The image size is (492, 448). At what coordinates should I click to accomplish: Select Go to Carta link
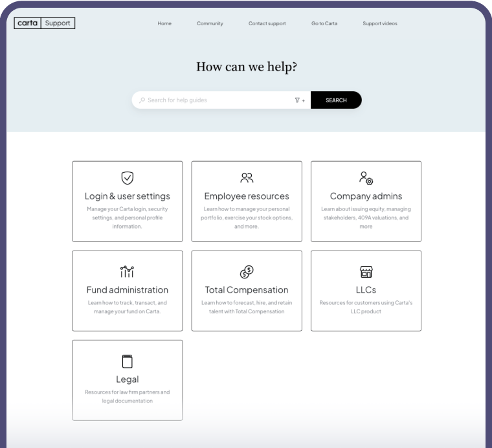(x=324, y=23)
